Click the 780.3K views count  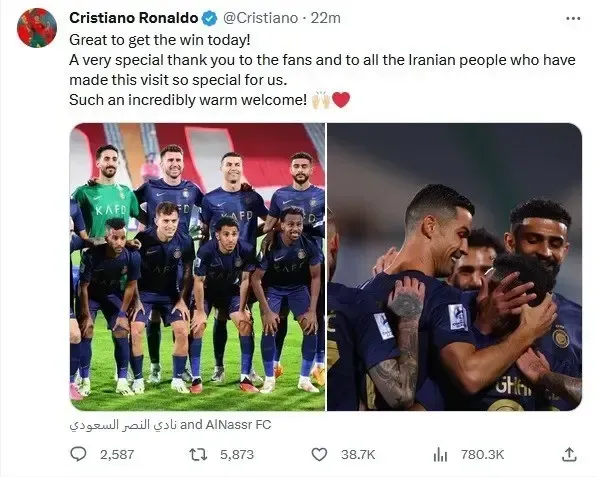click(482, 455)
